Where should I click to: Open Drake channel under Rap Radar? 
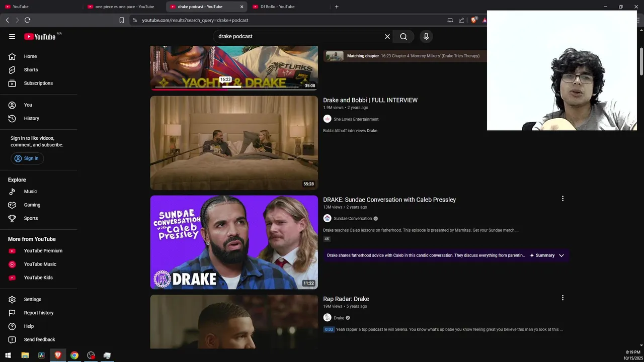click(x=339, y=318)
